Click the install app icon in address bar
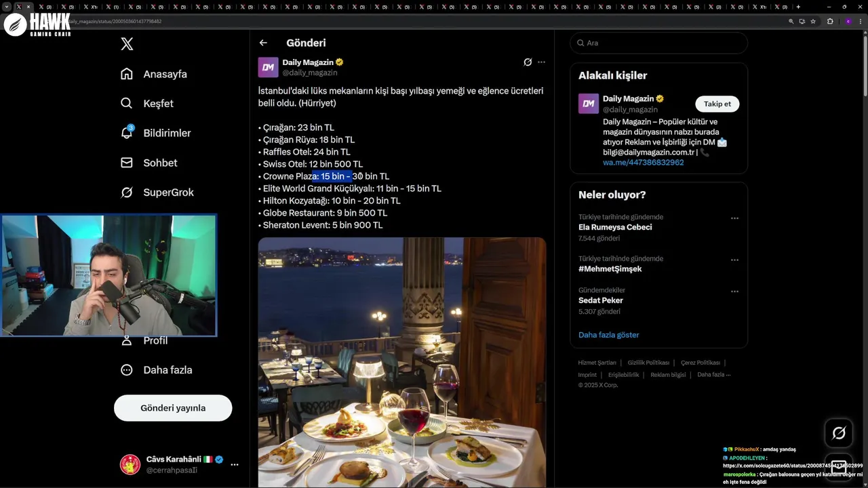Screen dimensions: 868x488 802,21
